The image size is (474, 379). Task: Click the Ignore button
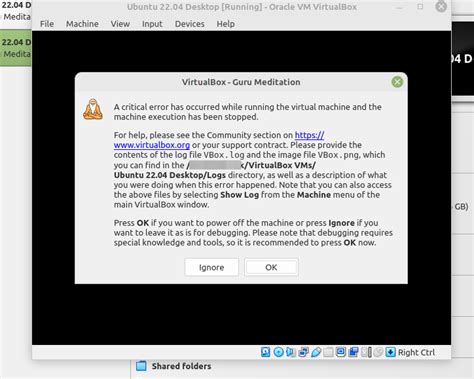click(212, 267)
